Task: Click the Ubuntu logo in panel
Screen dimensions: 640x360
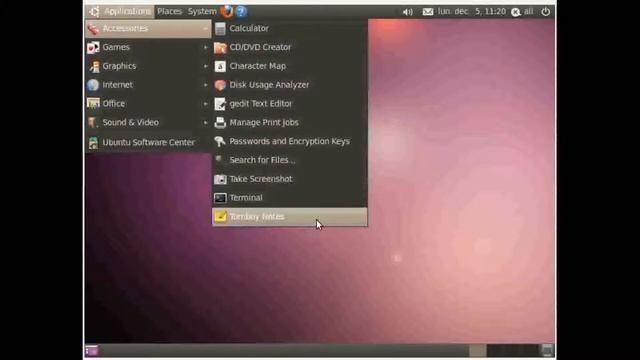Action: coord(94,11)
